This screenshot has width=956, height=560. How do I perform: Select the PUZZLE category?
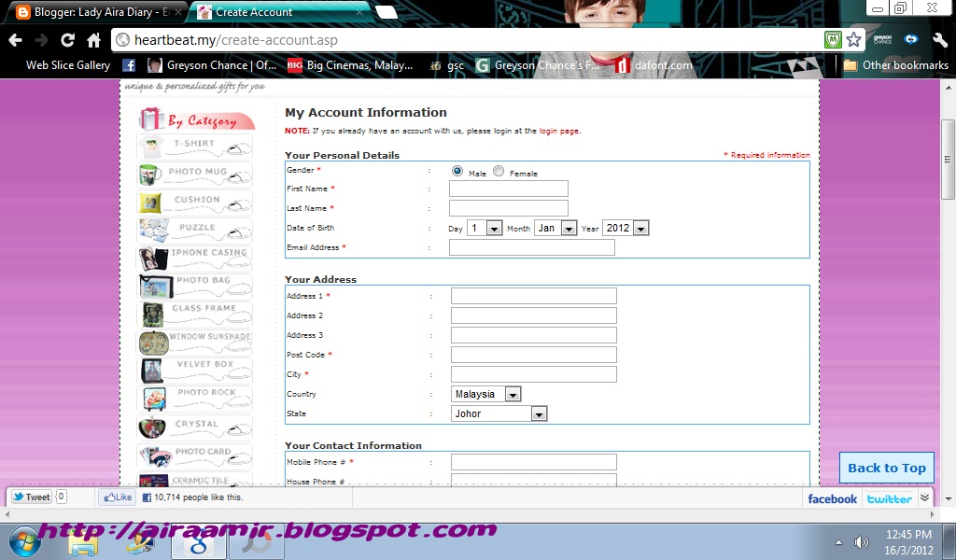pyautogui.click(x=194, y=231)
